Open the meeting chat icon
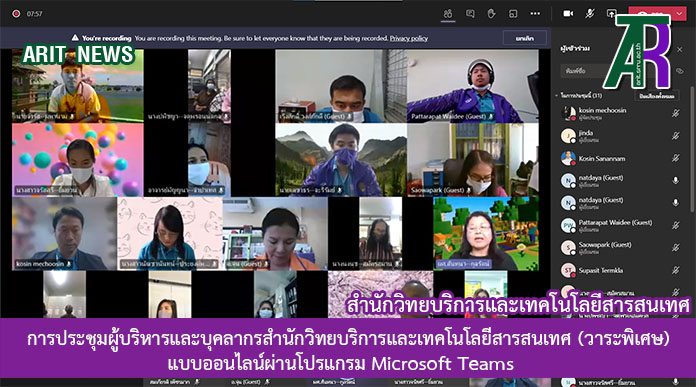 pos(470,14)
